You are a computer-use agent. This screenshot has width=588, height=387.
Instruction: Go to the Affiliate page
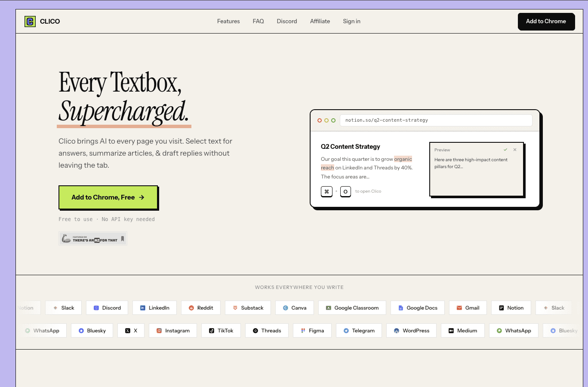(320, 21)
